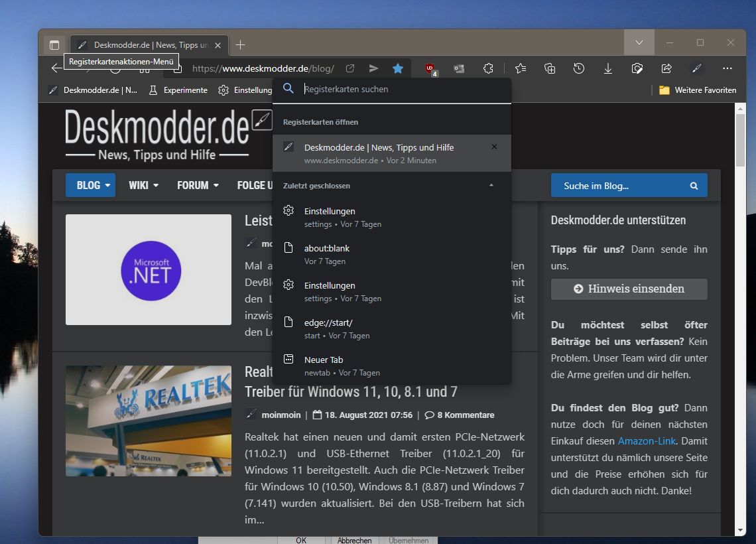Open the Einstellung bookmark with gear icon
756x544 pixels.
tap(245, 90)
